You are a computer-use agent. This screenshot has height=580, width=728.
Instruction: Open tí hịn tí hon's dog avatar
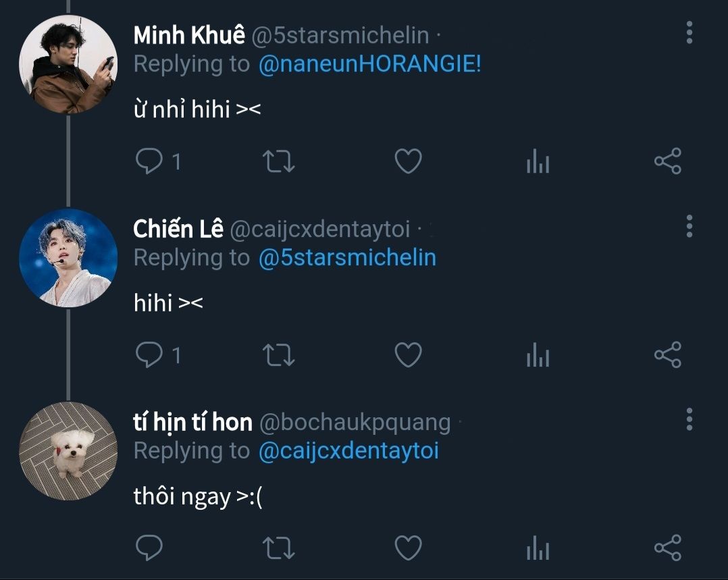pos(68,451)
